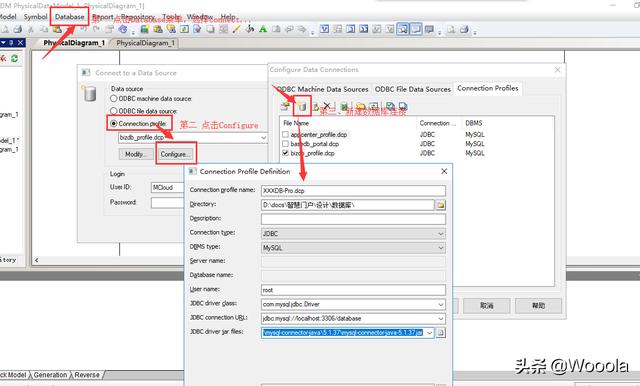Viewport: 640px width, 386px height.
Task: Select the appcenter_profile.dcp file name
Action: point(319,134)
